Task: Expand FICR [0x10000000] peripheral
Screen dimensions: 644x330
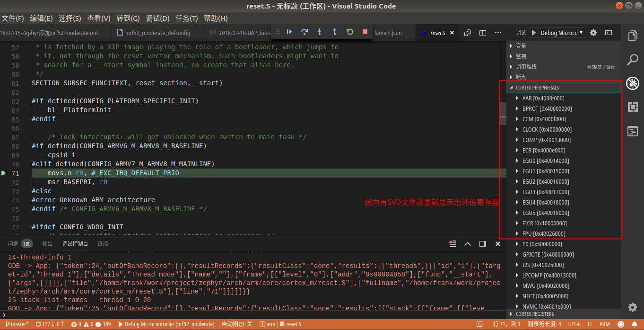Action: 517,223
